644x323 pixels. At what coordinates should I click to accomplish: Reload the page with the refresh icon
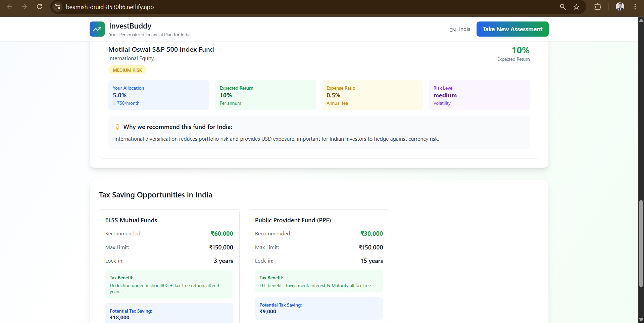coord(39,7)
